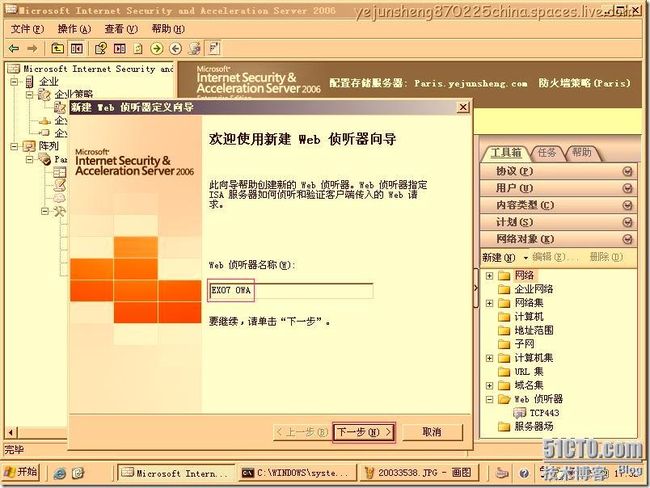This screenshot has width=650, height=488.
Task: Select the TCP443 listener icon
Action: [x=519, y=413]
